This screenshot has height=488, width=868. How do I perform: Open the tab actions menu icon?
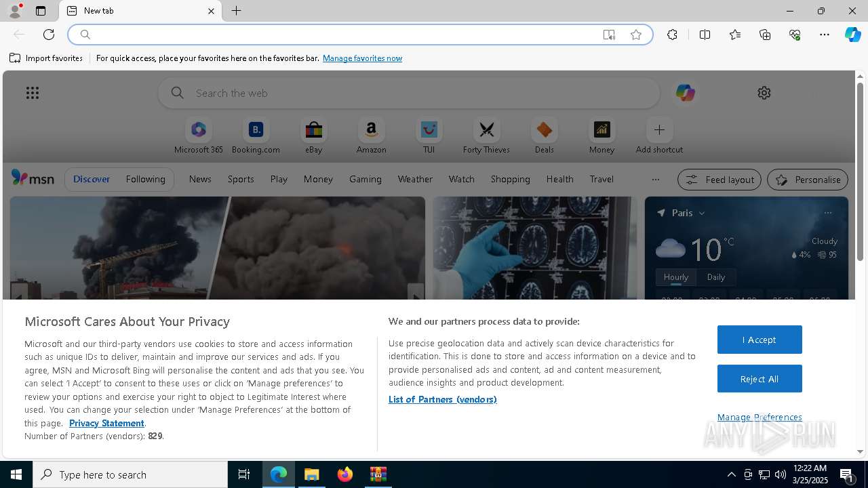coord(41,11)
